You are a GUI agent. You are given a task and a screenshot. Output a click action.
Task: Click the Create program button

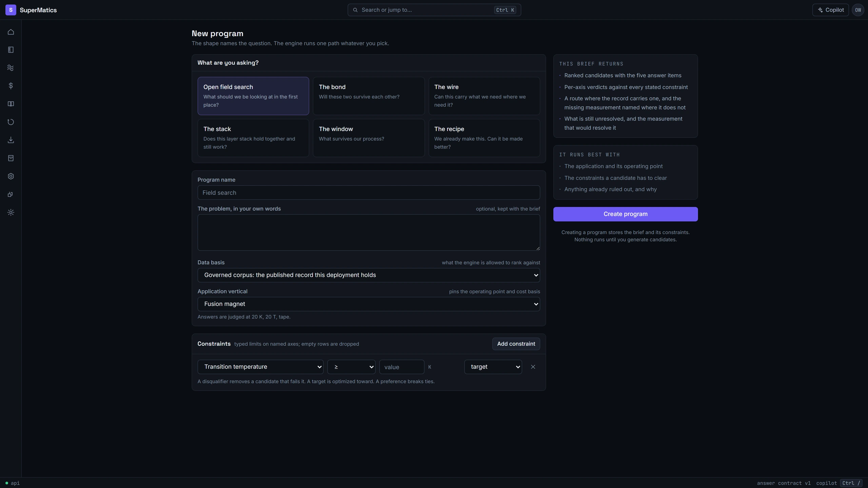point(625,214)
